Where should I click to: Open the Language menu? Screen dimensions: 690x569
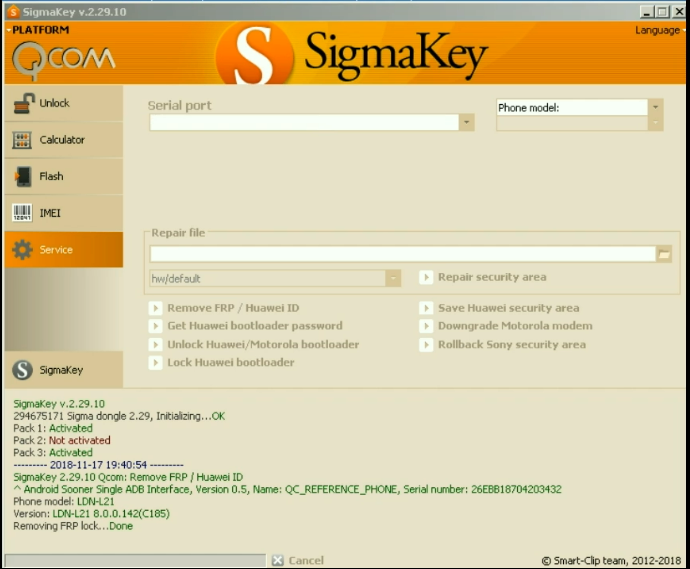click(660, 30)
